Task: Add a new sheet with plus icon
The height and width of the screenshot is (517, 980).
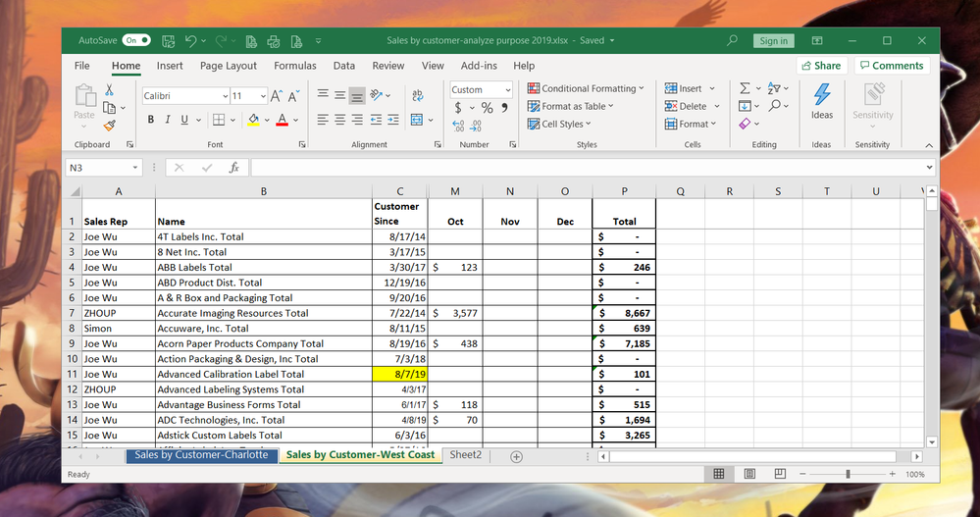Action: 516,457
